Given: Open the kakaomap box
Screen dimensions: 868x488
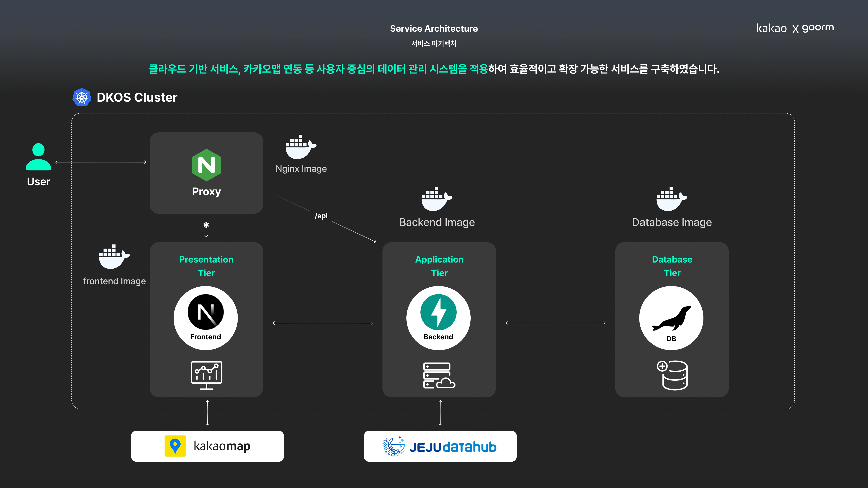Looking at the screenshot, I should click(207, 446).
